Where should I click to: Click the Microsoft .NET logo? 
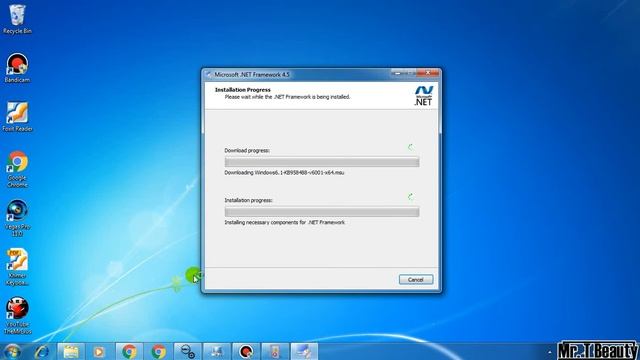pyautogui.click(x=423, y=96)
